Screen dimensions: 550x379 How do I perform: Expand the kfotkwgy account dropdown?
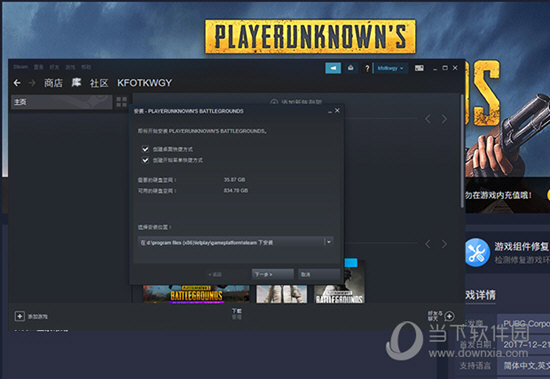[x=390, y=68]
